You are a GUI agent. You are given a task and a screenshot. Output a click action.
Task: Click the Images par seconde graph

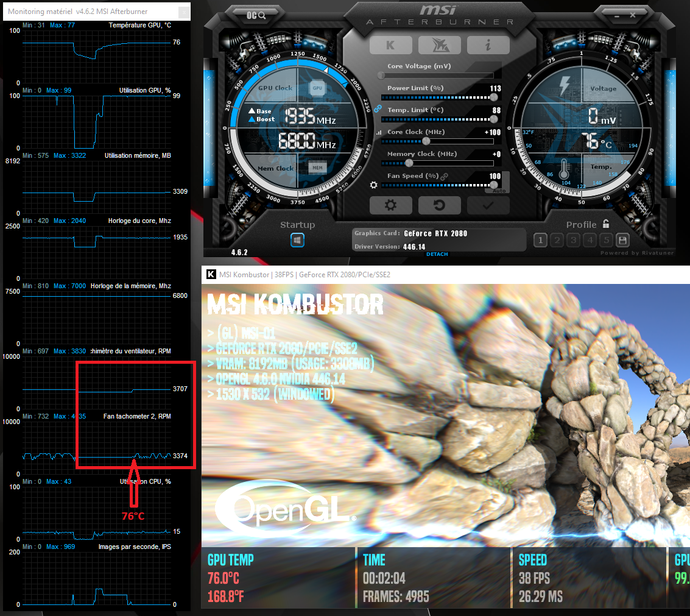coord(96,578)
